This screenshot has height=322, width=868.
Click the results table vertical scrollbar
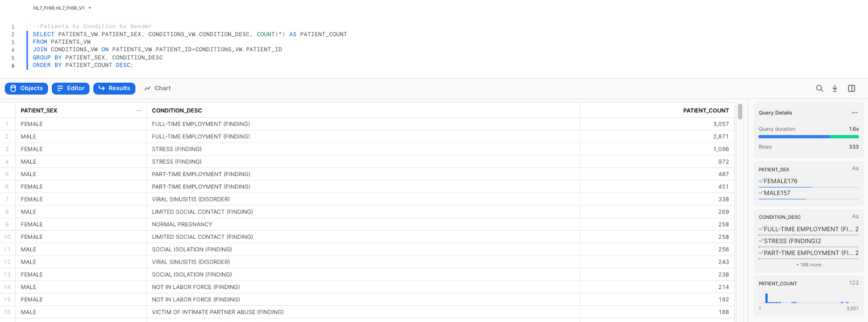[x=740, y=112]
